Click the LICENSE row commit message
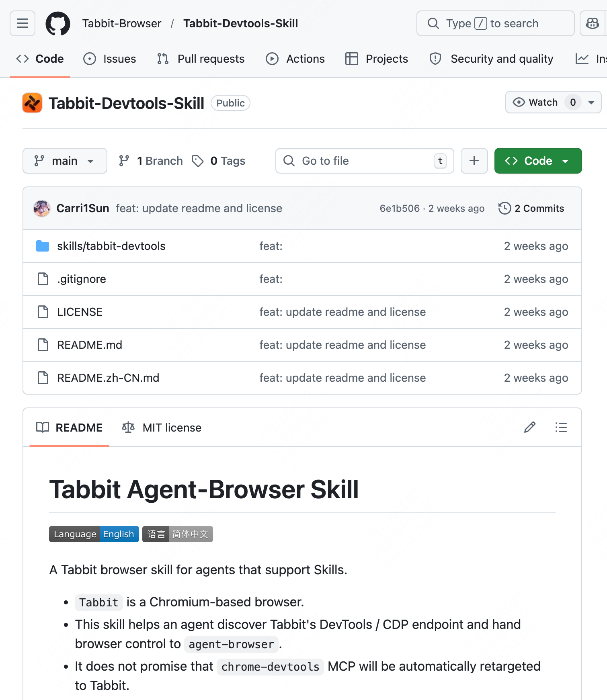The width and height of the screenshot is (607, 700). (342, 312)
